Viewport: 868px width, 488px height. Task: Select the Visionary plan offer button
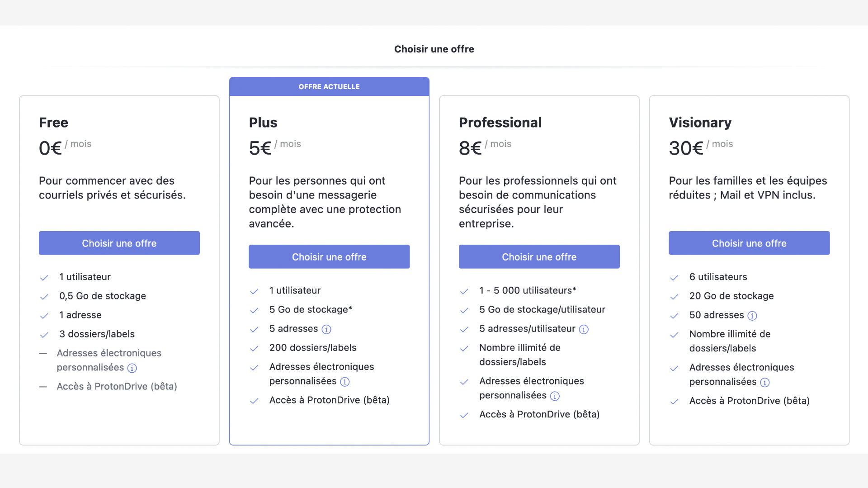click(749, 243)
